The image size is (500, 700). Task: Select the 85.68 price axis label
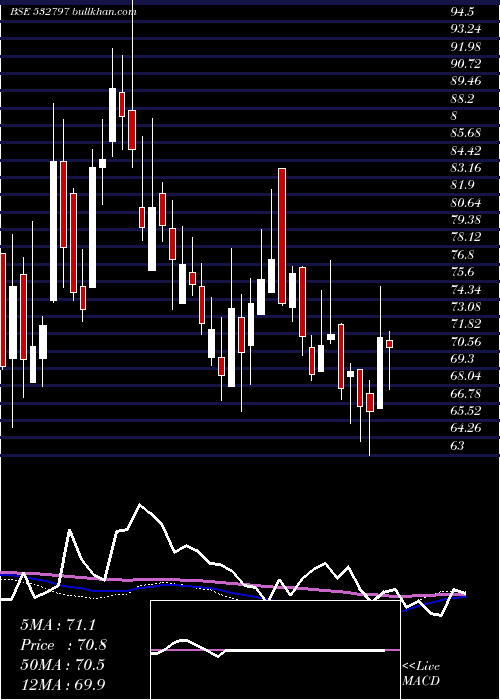(x=466, y=133)
